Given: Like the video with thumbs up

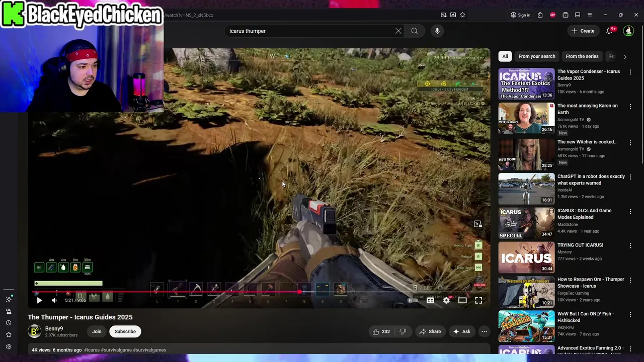Looking at the screenshot, I should (x=381, y=331).
